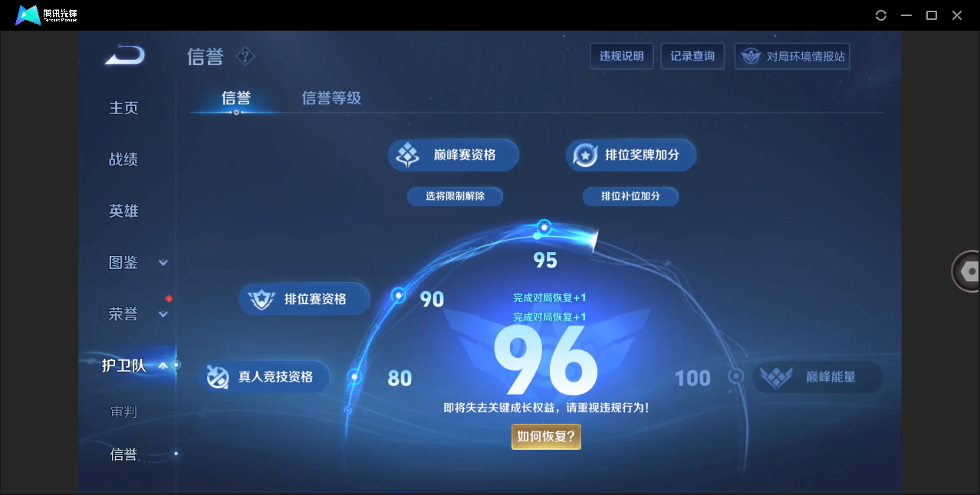980x495 pixels.
Task: Open 违规说明 button
Action: pos(622,56)
